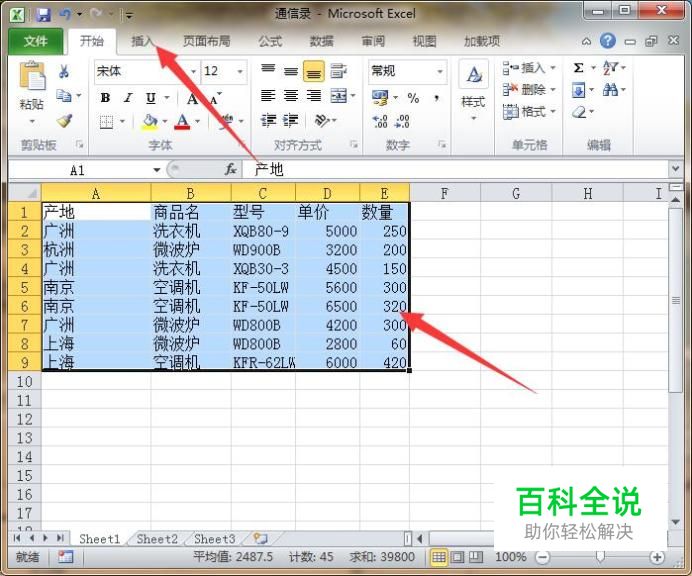Expand the Insert cells (插入) dropdown
Screen dimensions: 692x576
[553, 68]
